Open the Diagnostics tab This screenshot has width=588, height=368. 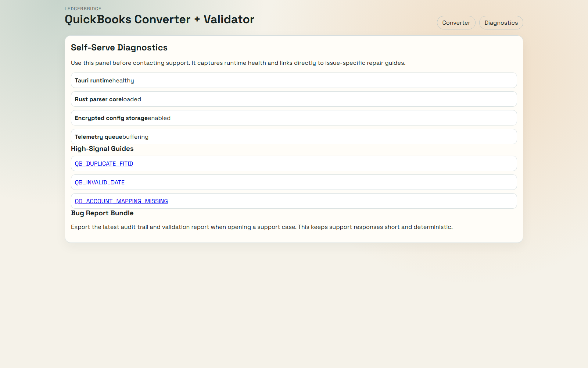[501, 23]
